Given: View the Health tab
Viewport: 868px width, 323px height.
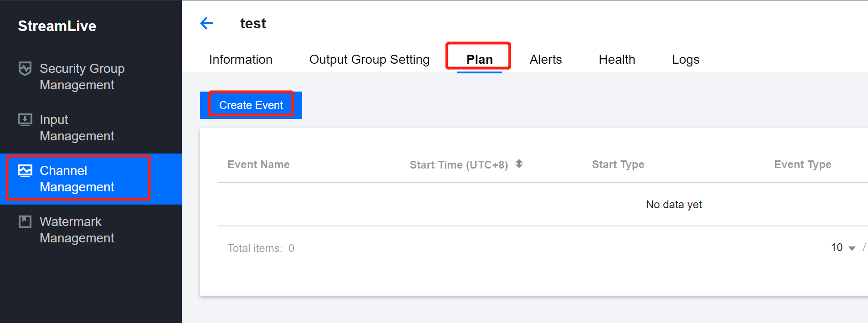Looking at the screenshot, I should pos(616,60).
